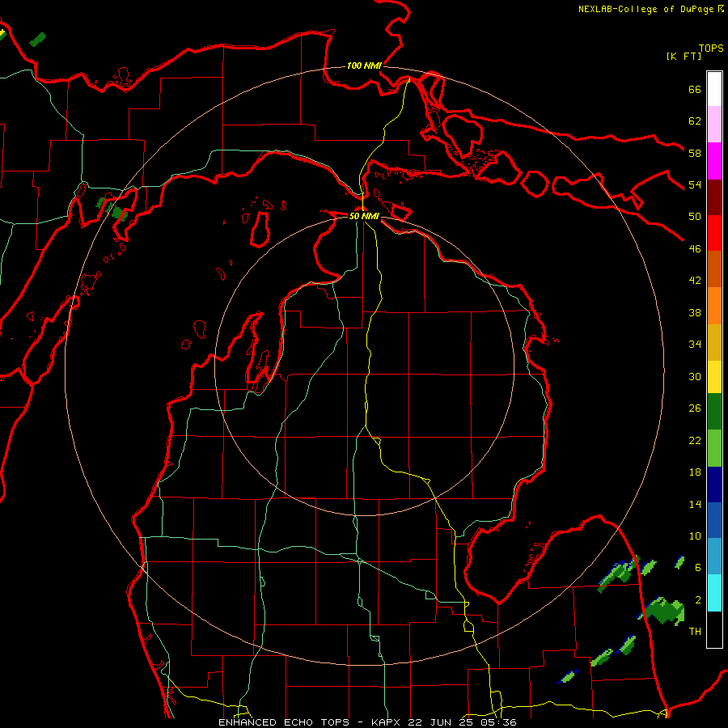Click the legend value '58'
728x728 pixels.
pos(695,153)
